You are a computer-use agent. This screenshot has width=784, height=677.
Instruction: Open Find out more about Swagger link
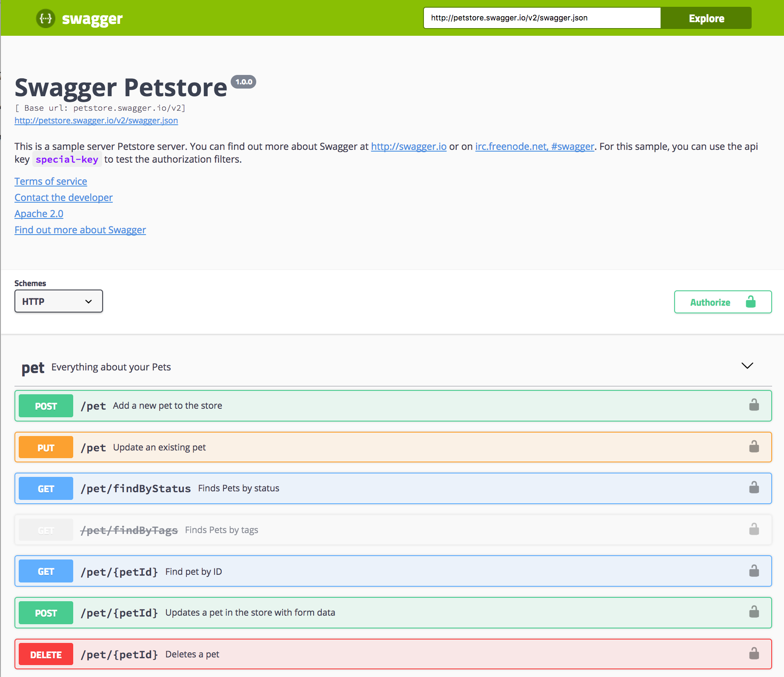[80, 230]
